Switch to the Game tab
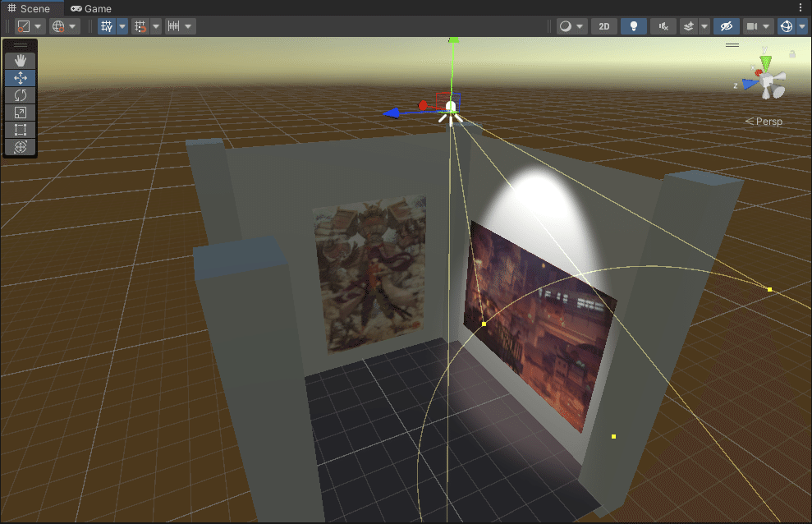The image size is (812, 524). pyautogui.click(x=91, y=8)
